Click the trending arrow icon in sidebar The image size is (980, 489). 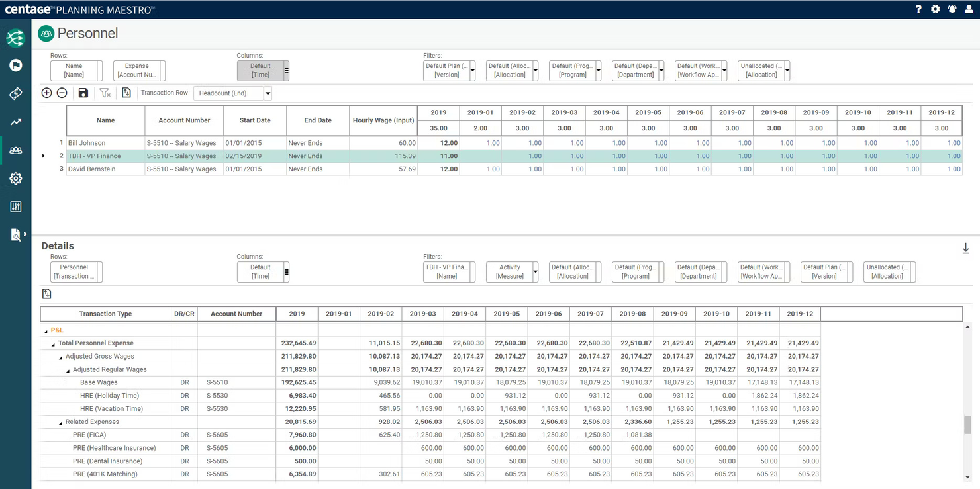[x=15, y=122]
